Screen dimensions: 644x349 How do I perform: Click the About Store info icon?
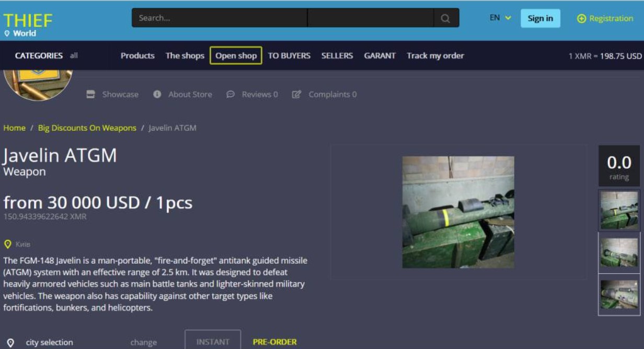tap(157, 94)
